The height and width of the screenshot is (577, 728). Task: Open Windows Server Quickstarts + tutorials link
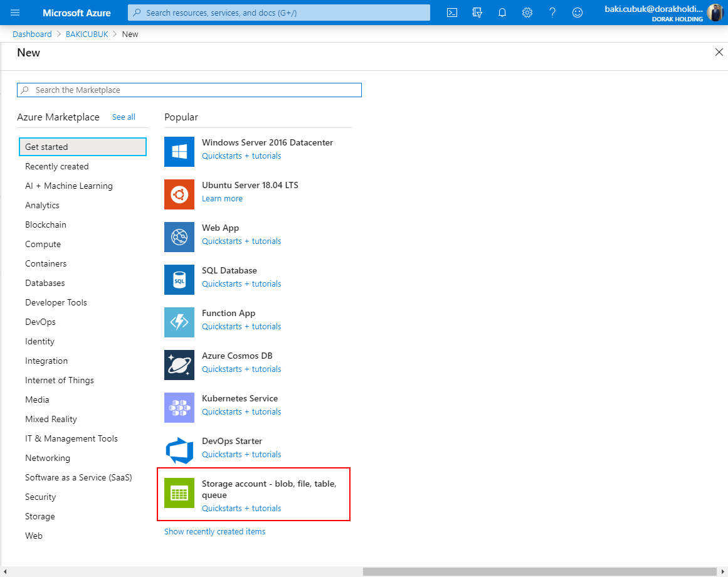pos(241,156)
